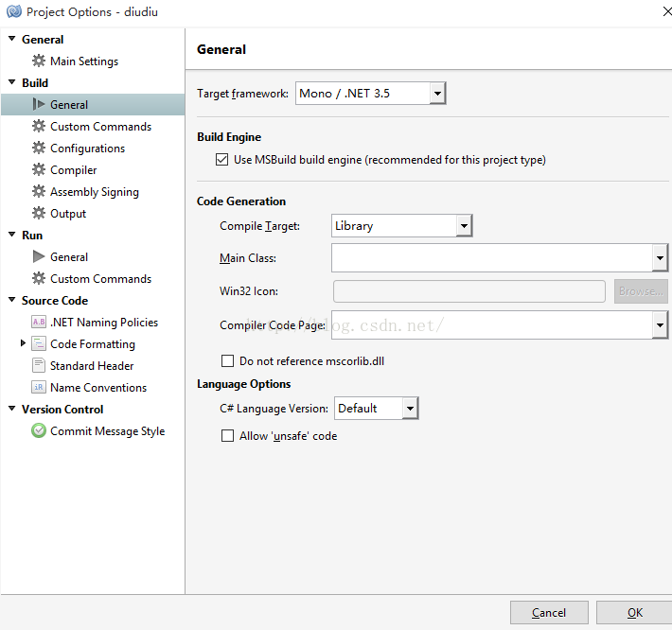Collapse the Version Control section triangle

coord(12,408)
